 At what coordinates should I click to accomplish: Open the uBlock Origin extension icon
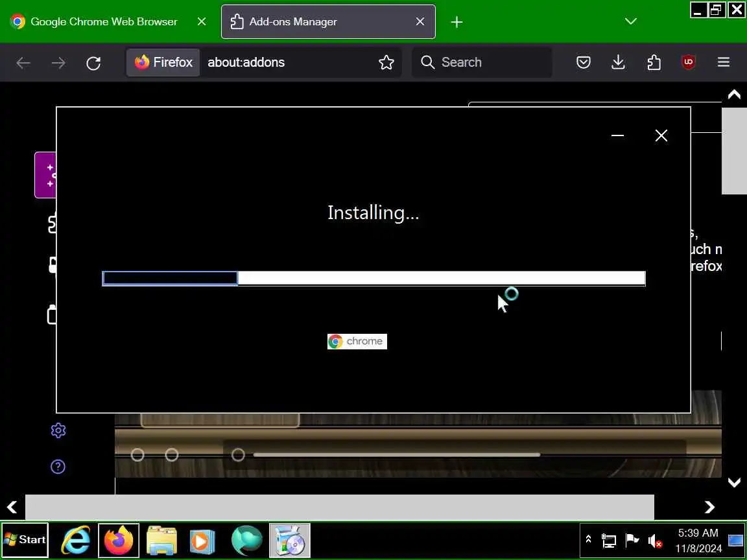[x=689, y=62]
